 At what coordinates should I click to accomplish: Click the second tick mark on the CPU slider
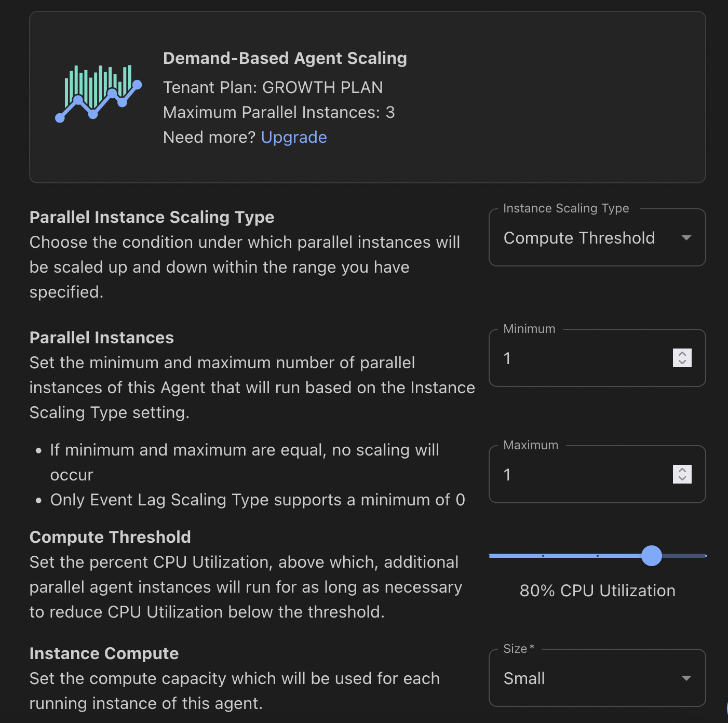point(598,556)
